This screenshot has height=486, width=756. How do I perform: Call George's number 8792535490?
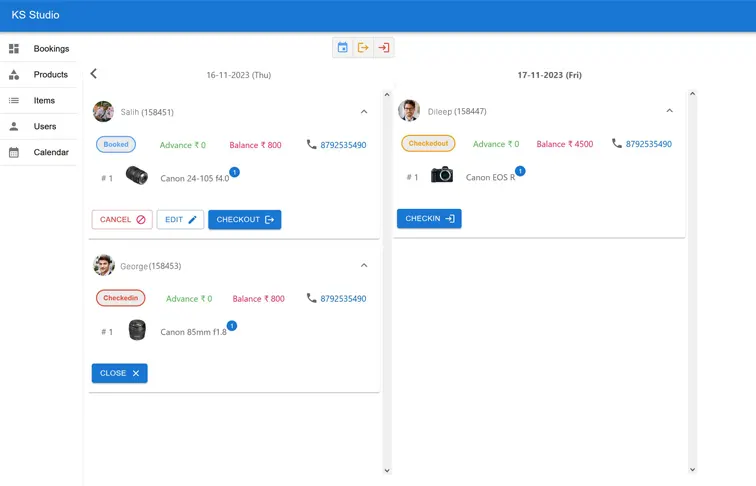[343, 298]
